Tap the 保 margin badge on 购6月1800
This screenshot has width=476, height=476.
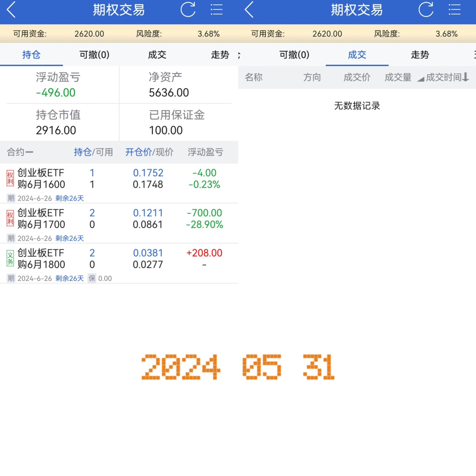pos(92,278)
